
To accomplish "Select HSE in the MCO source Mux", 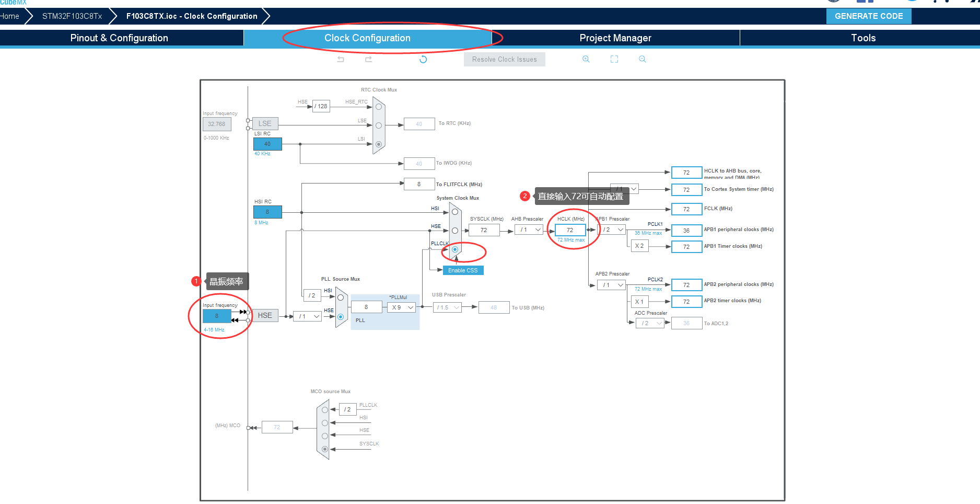I will (x=325, y=436).
